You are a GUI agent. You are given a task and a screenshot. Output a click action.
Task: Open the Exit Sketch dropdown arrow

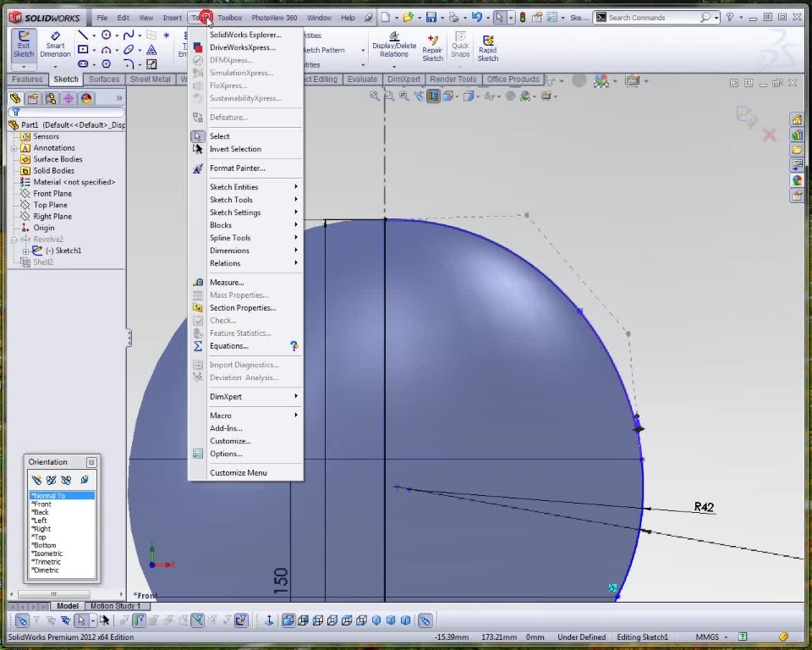click(24, 67)
